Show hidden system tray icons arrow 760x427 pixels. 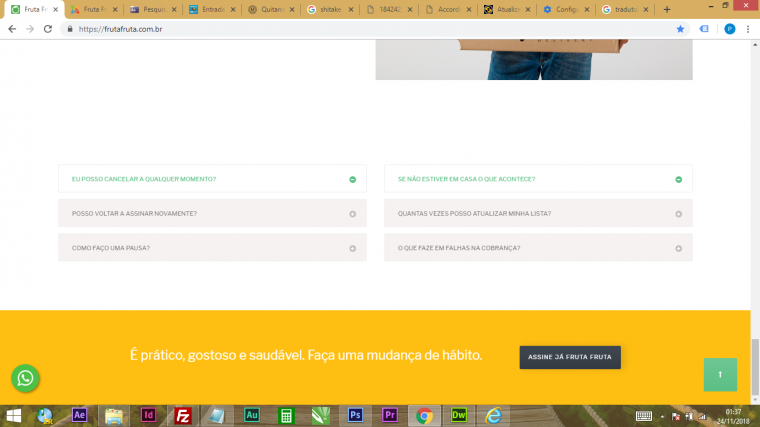662,417
